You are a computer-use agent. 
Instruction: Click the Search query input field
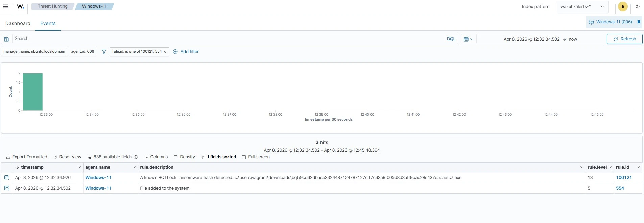tap(228, 39)
